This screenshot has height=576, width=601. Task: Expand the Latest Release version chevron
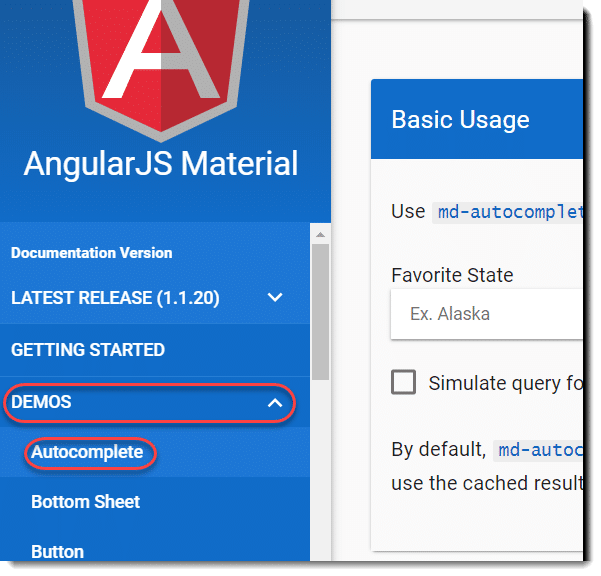point(275,297)
